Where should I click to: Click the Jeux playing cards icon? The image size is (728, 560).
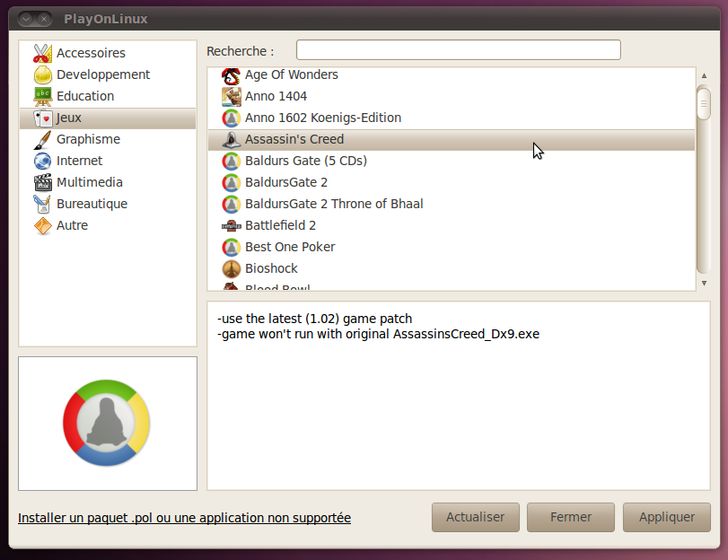tap(43, 118)
